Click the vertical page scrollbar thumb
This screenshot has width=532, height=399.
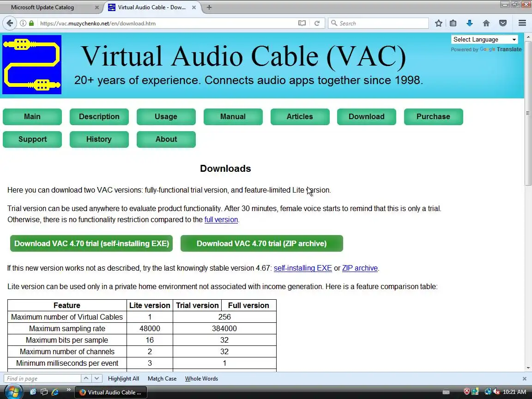pos(527,113)
